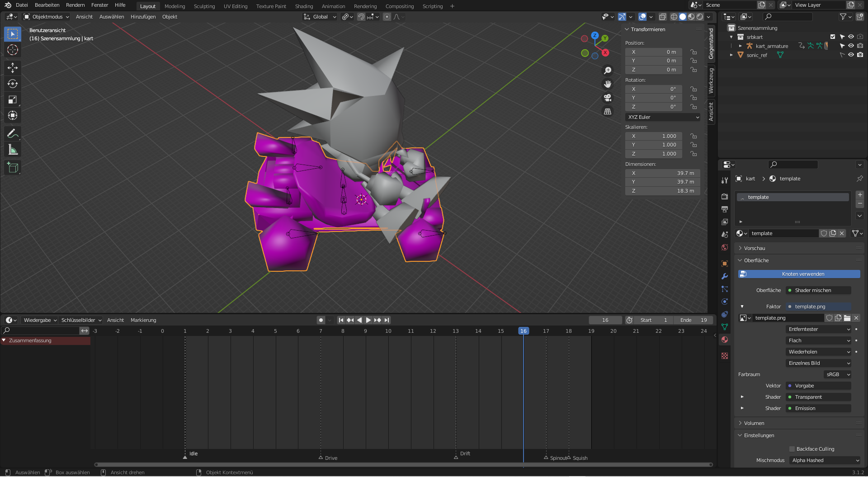Click the Transparent shader field

819,397
